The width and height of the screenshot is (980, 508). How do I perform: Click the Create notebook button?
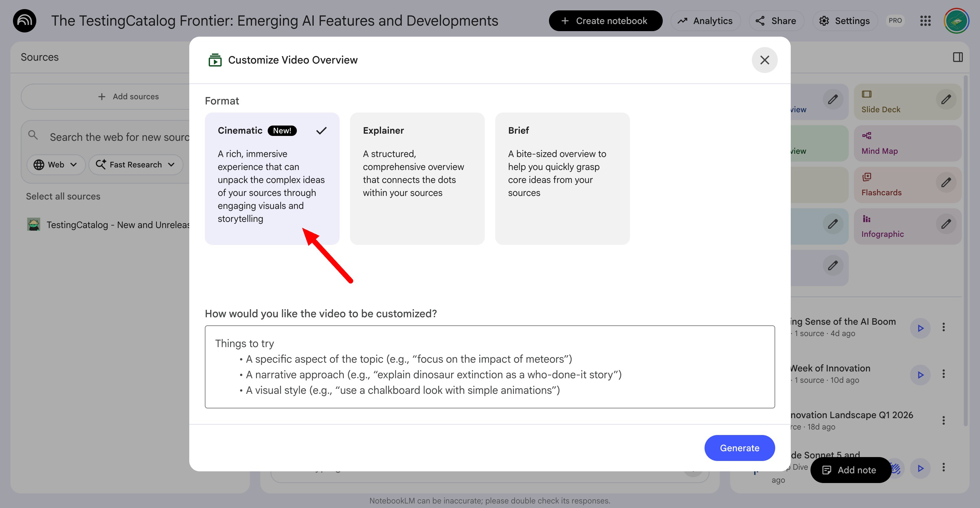pyautogui.click(x=605, y=20)
